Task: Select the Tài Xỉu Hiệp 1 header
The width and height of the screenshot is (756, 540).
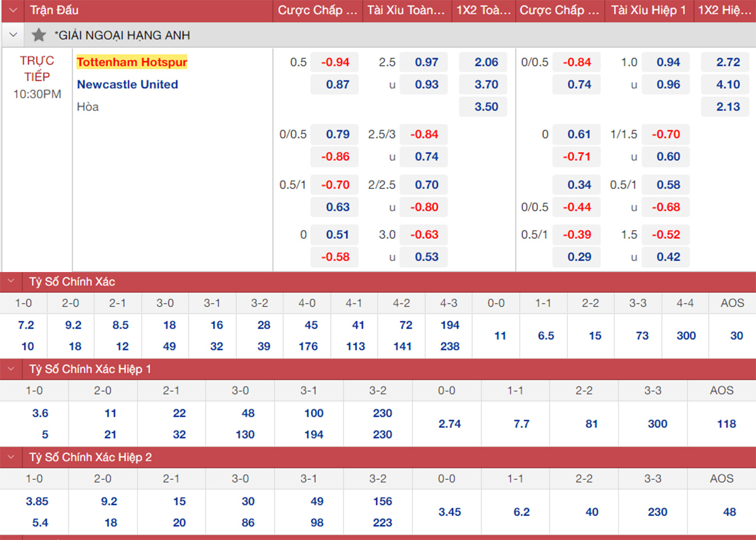Action: 648,10
